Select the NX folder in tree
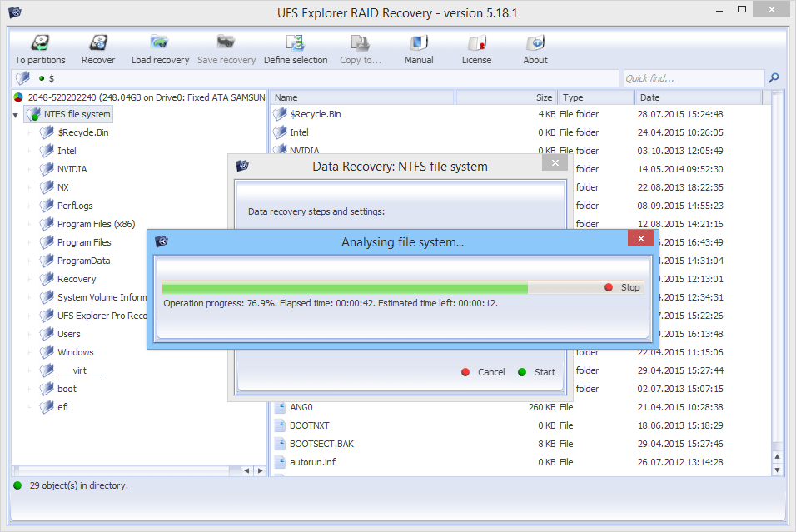Screen dimensions: 796x532 [x=63, y=187]
